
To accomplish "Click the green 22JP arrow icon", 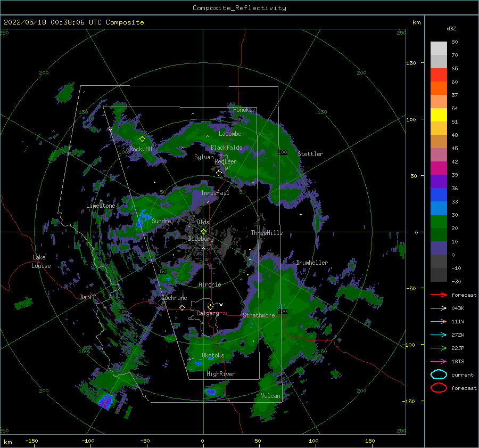I will click(439, 348).
